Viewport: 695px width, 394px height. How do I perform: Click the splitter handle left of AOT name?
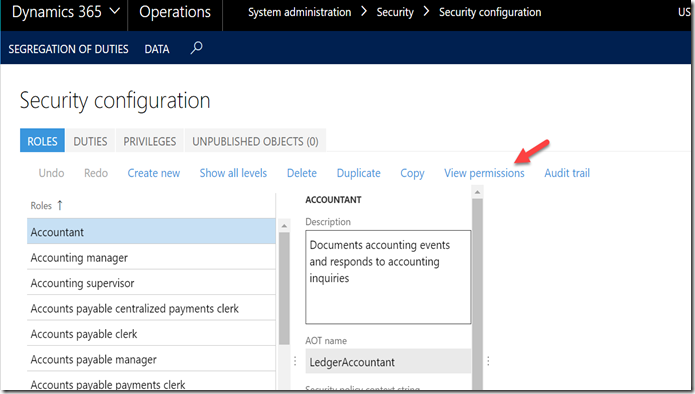295,361
